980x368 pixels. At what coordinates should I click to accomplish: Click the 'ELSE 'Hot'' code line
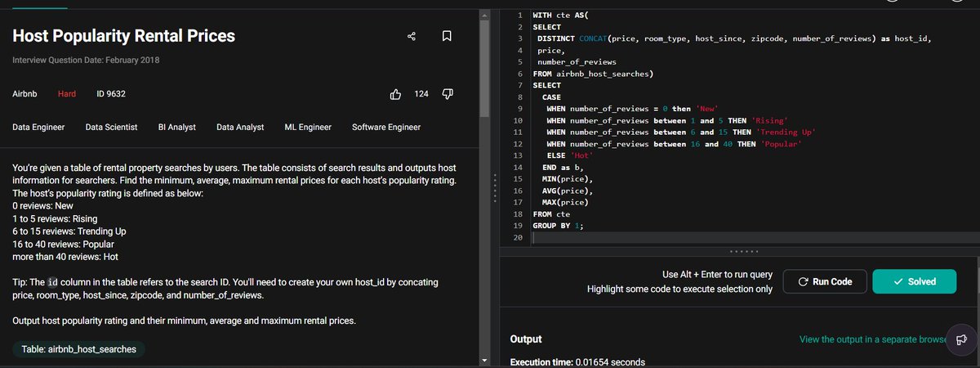coord(568,155)
